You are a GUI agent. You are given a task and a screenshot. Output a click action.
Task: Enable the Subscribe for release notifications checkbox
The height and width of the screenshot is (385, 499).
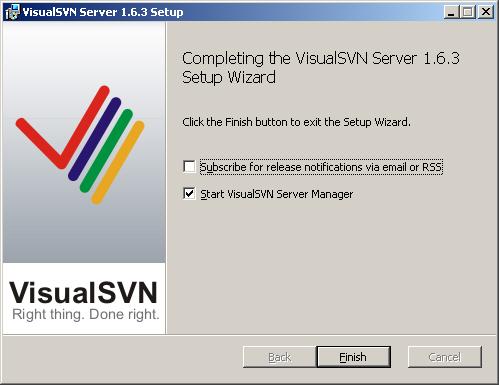pyautogui.click(x=189, y=167)
